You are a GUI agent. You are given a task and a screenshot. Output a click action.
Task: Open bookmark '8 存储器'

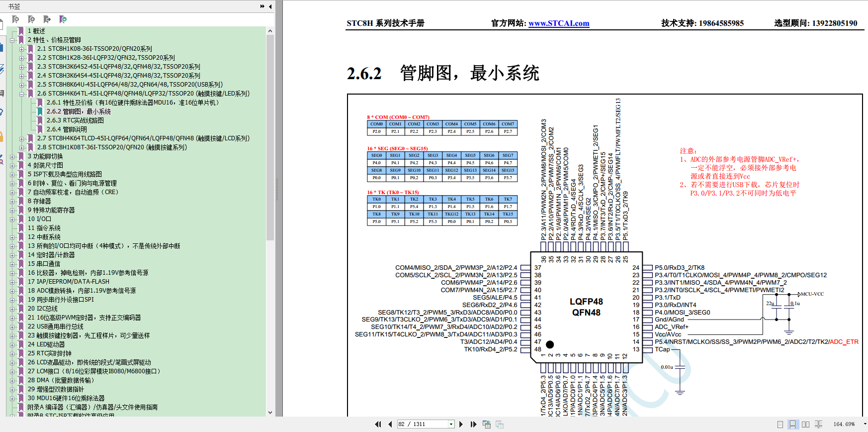pyautogui.click(x=39, y=201)
